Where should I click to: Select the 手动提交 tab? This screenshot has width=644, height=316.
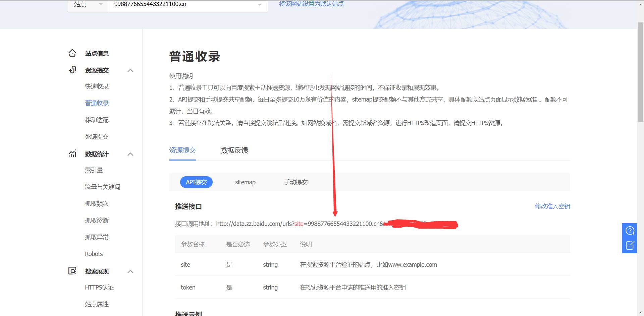[296, 182]
